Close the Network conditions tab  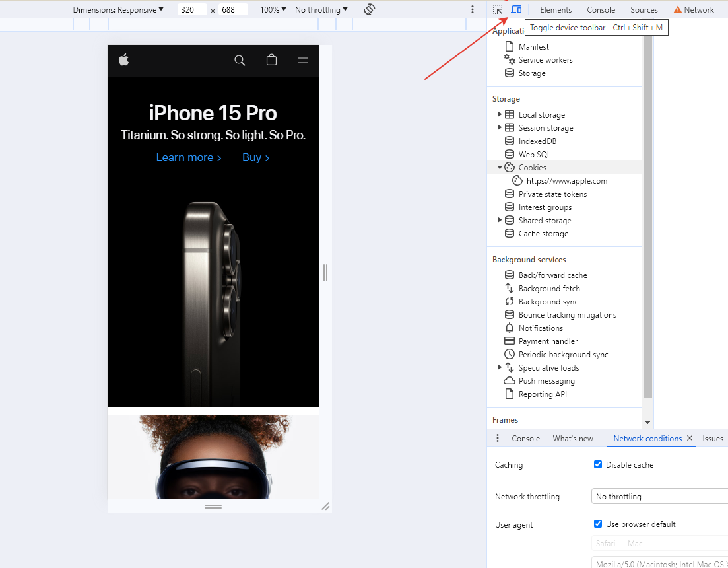coord(690,438)
